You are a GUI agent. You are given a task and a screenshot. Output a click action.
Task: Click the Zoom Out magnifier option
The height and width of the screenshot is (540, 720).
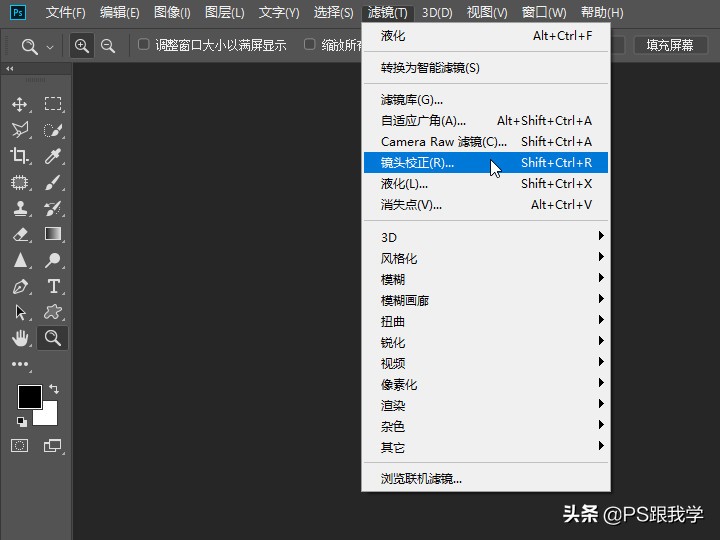[x=108, y=45]
